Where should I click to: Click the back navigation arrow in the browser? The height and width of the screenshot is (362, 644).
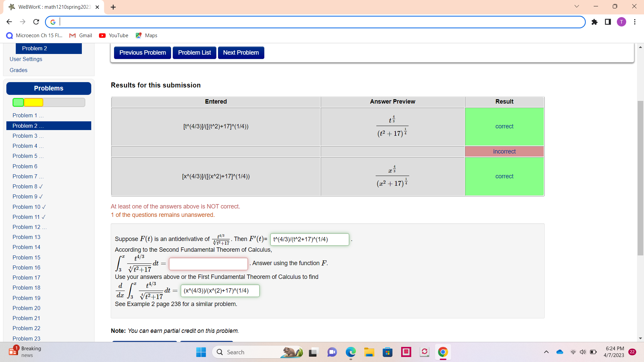[x=9, y=21]
